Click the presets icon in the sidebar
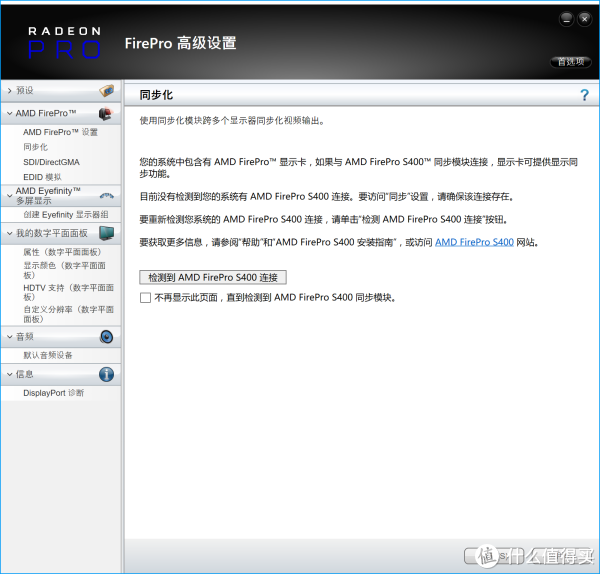Viewport: 600px width, 574px height. pyautogui.click(x=106, y=91)
